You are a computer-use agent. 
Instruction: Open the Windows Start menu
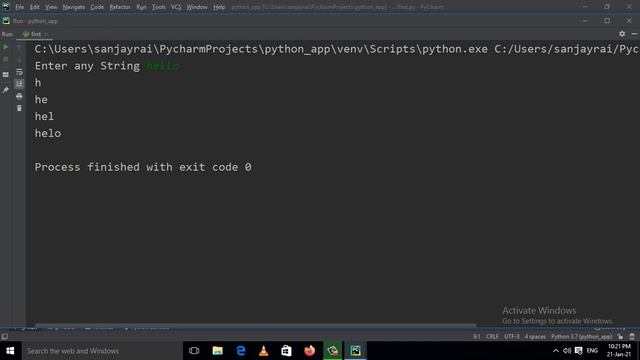[10, 351]
